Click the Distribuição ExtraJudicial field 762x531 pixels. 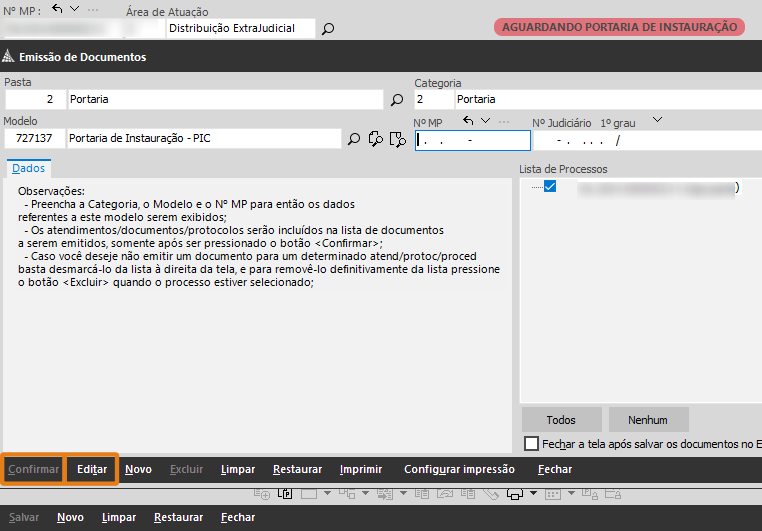(x=241, y=28)
